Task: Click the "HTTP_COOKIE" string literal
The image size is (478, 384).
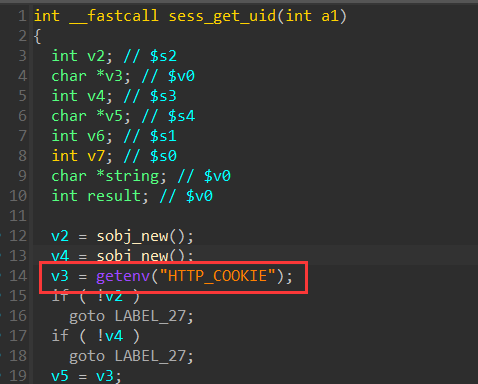Action: (218, 276)
